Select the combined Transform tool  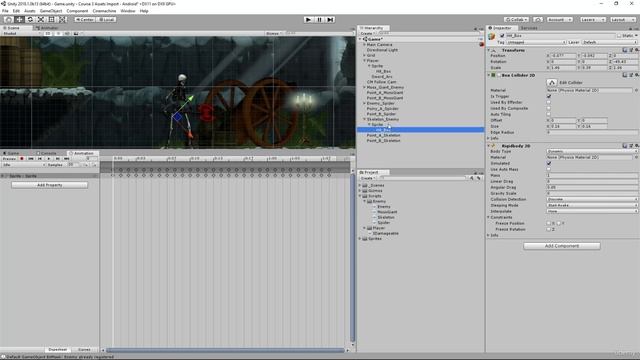[x=62, y=19]
